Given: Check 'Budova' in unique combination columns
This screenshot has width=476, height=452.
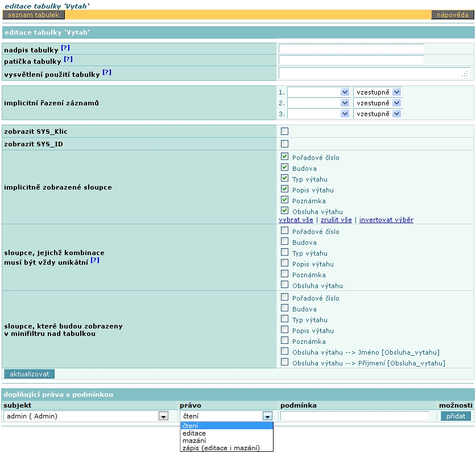Looking at the screenshot, I should coord(284,241).
